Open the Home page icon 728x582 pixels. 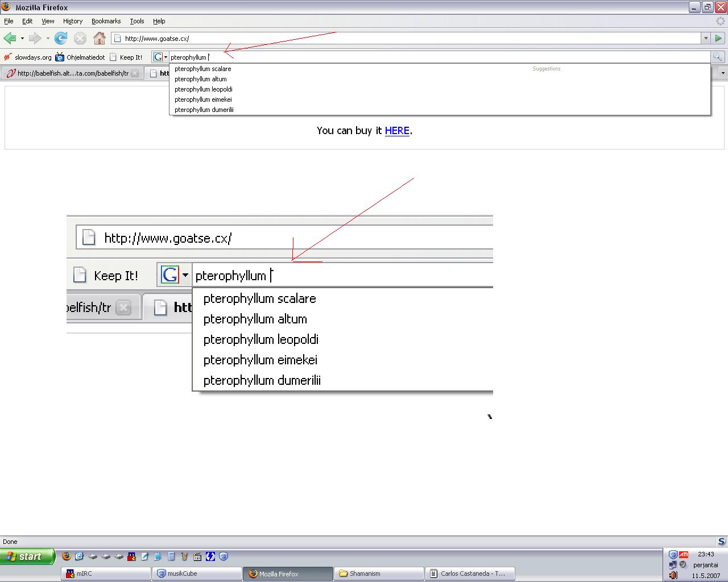[100, 38]
